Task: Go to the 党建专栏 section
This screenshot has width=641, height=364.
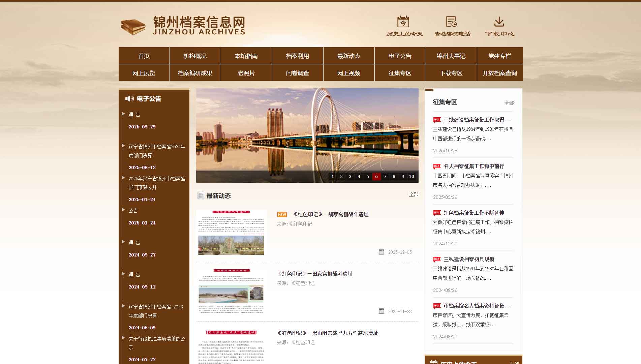Action: [500, 56]
